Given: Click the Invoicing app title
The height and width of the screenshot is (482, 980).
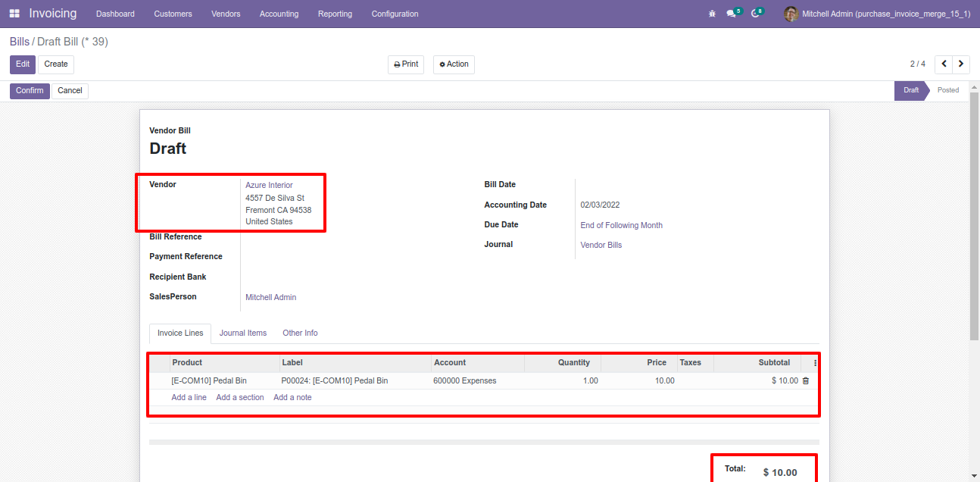Looking at the screenshot, I should pyautogui.click(x=53, y=14).
